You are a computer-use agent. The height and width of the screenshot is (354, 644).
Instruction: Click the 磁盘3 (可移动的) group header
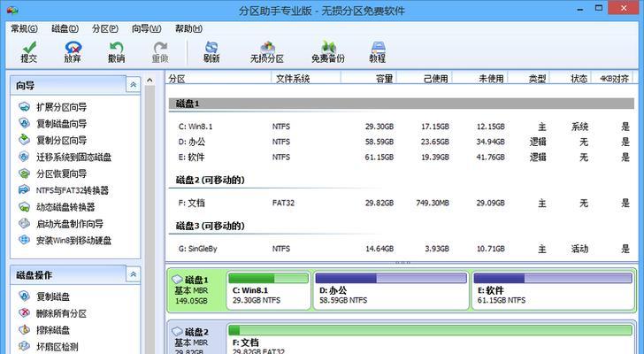click(x=211, y=226)
